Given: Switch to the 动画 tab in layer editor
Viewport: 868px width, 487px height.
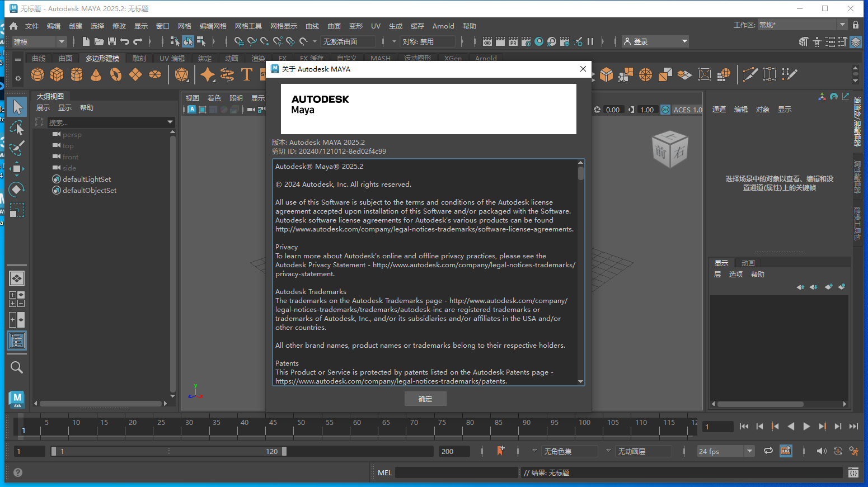Looking at the screenshot, I should tap(748, 263).
